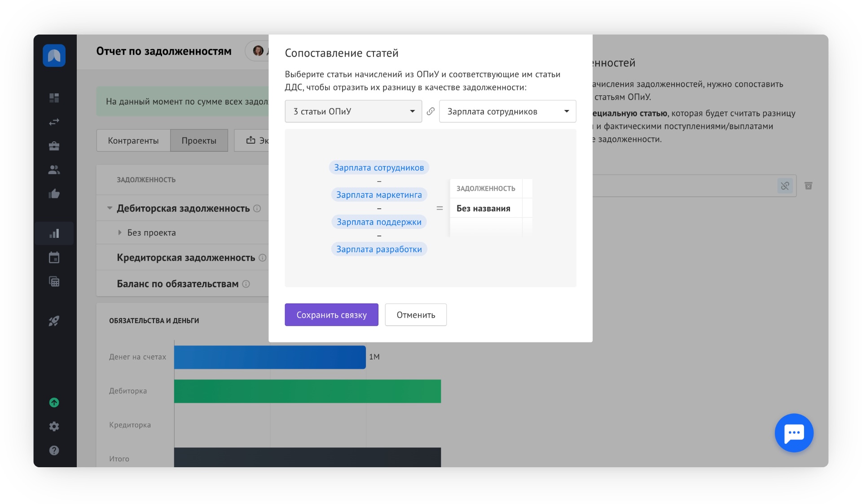862x504 pixels.
Task: Open the briefcase projects sidebar icon
Action: click(54, 146)
